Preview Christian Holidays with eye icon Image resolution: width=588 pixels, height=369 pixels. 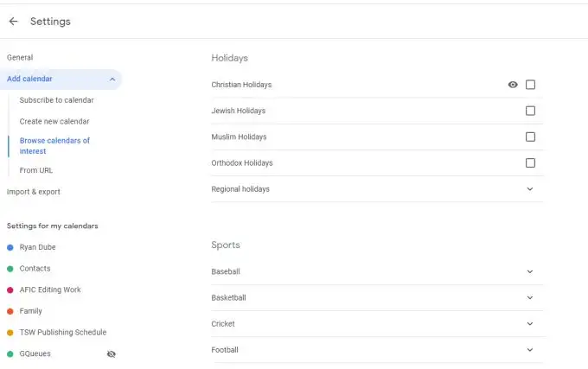click(x=513, y=85)
